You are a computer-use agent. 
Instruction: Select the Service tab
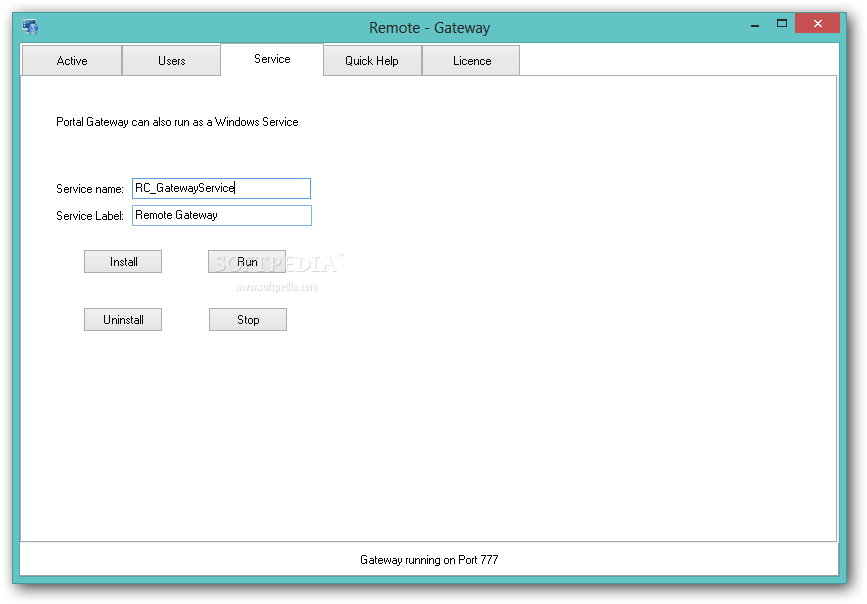[272, 59]
